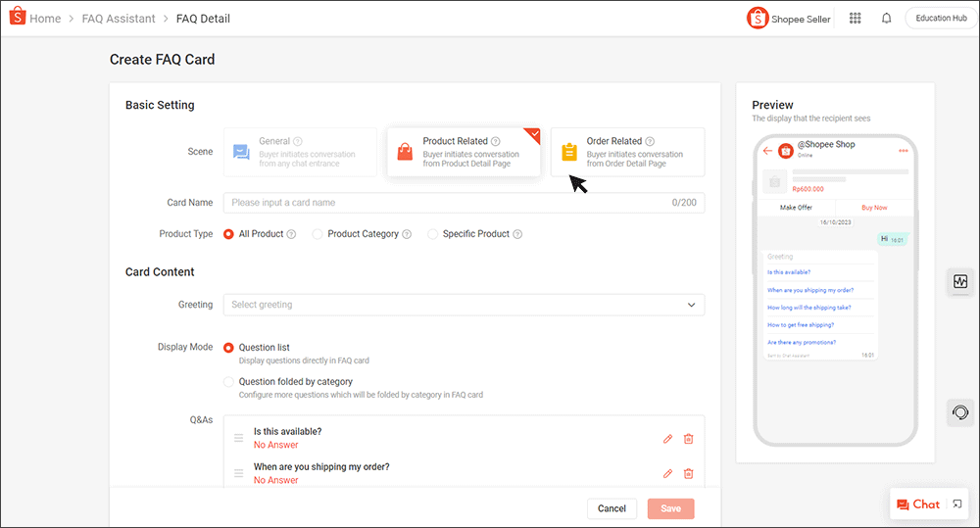The width and height of the screenshot is (980, 528).
Task: Select the Order Related scene card
Action: tap(627, 152)
